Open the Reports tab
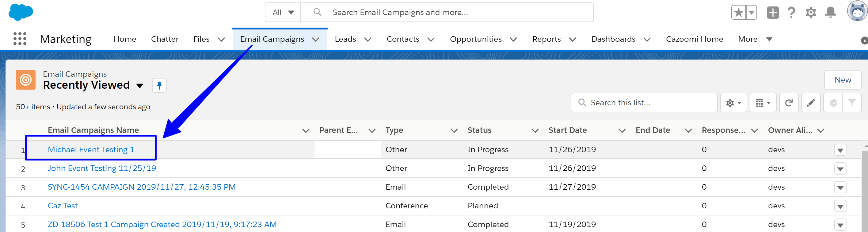 [x=546, y=39]
